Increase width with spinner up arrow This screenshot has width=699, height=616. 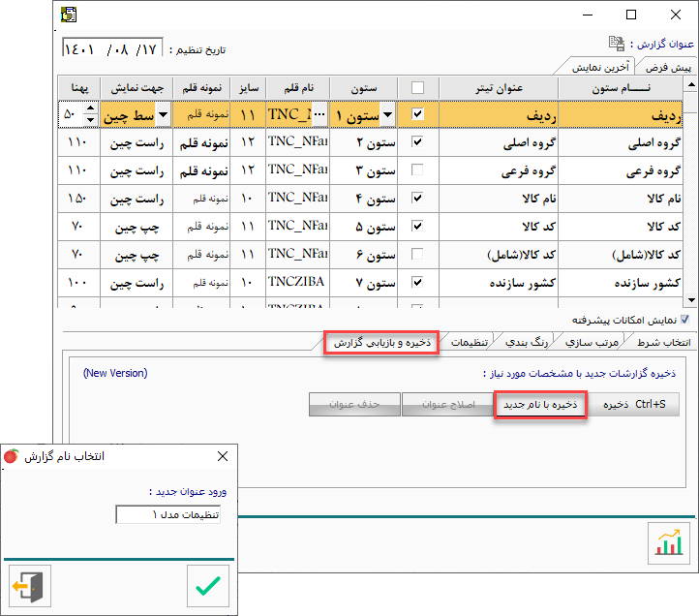tap(90, 108)
